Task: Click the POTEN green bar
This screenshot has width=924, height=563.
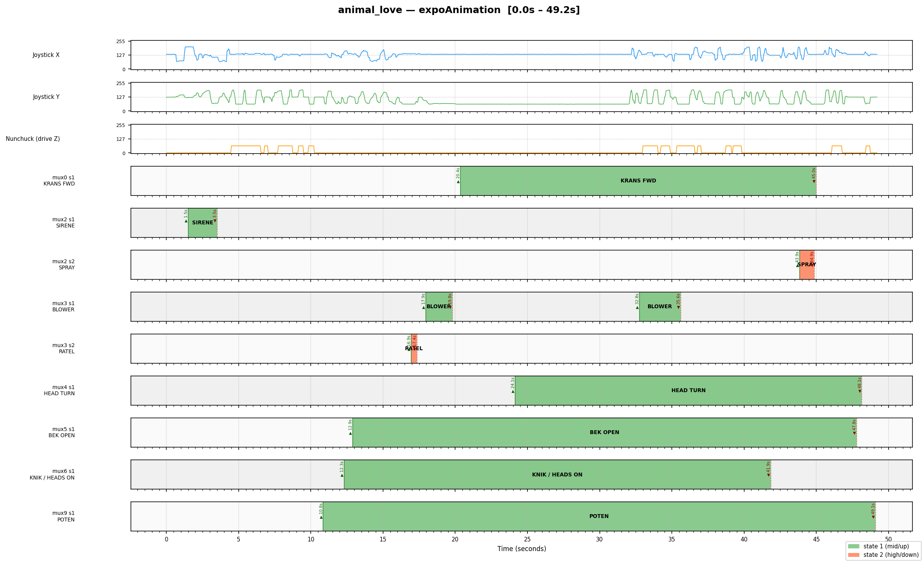Action: tap(599, 516)
